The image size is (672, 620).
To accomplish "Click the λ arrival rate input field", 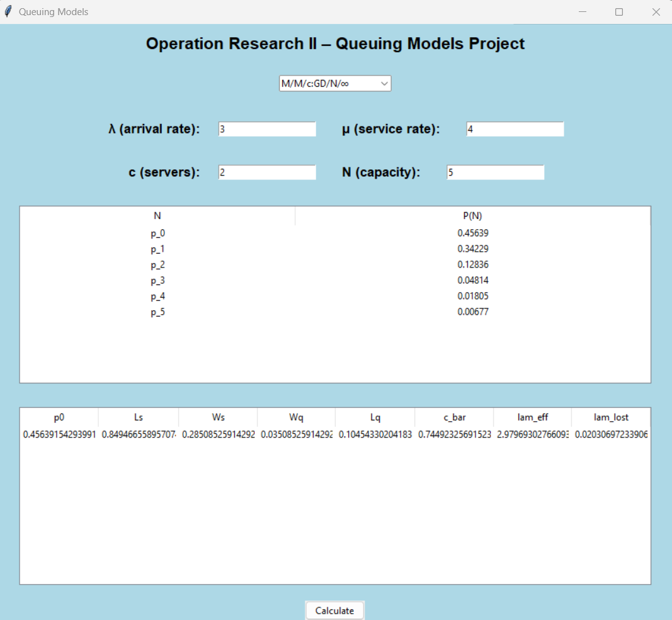I will (267, 129).
